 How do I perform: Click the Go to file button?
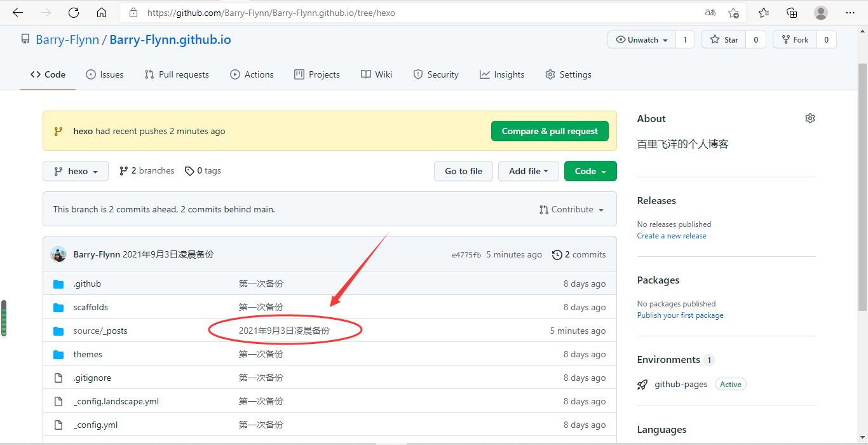click(463, 171)
